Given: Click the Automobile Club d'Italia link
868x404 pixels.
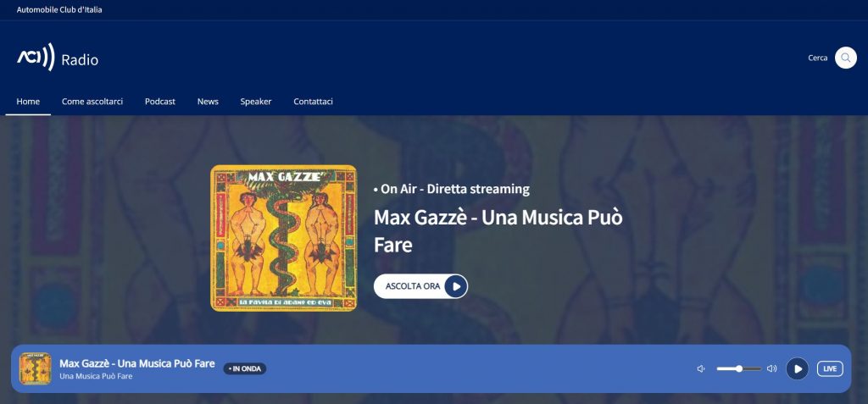Looking at the screenshot, I should point(59,9).
